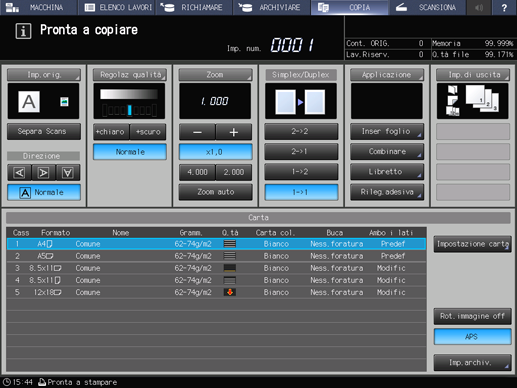Image resolution: width=517 pixels, height=388 pixels.
Task: Select Normale original direction
Action: (x=44, y=193)
